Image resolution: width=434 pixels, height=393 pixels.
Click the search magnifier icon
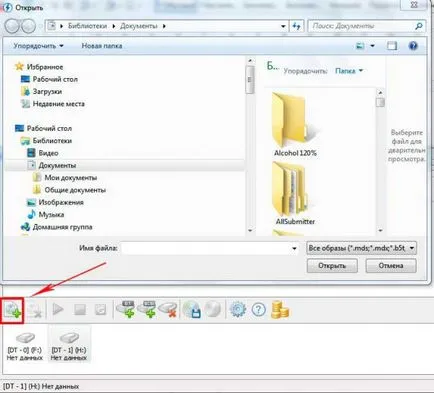(419, 26)
